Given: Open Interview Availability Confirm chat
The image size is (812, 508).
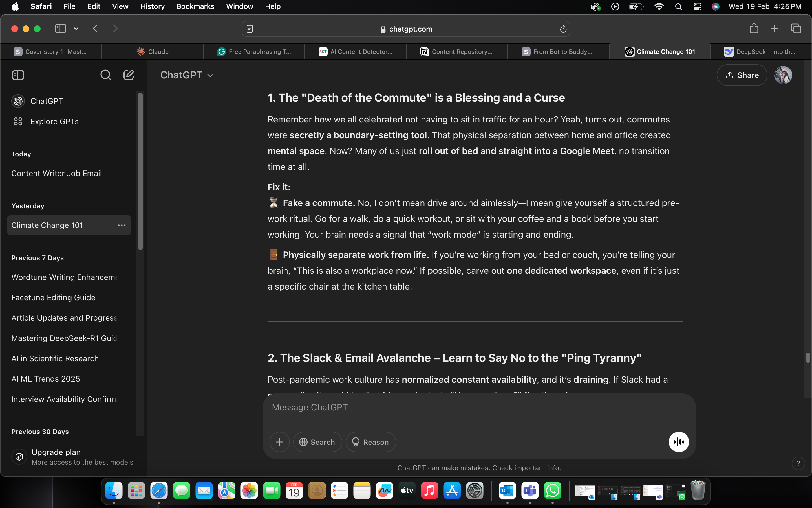Looking at the screenshot, I should pyautogui.click(x=69, y=399).
